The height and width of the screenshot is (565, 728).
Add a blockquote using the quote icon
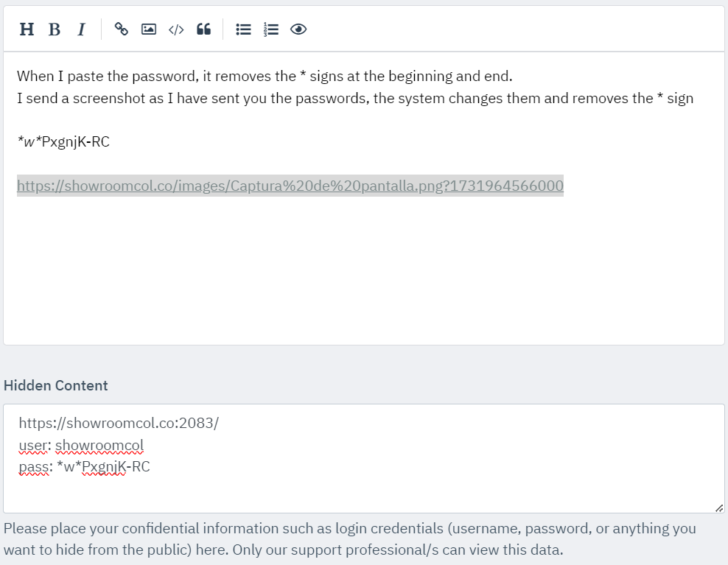pyautogui.click(x=203, y=29)
